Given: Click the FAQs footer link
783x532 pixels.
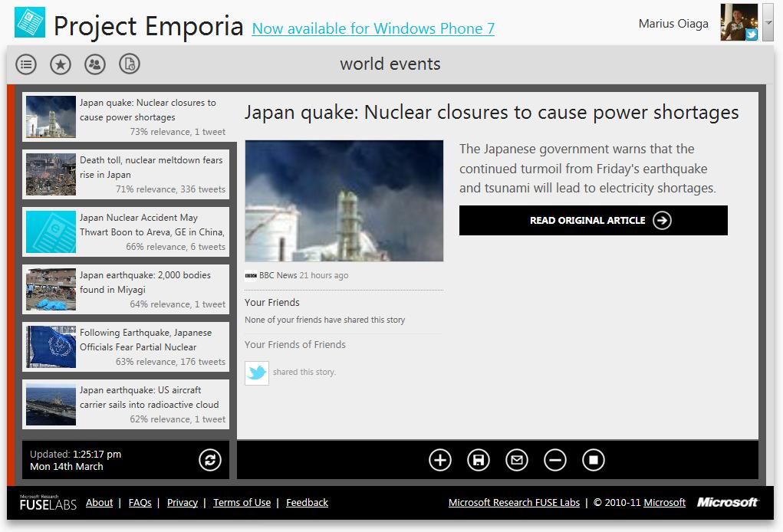Looking at the screenshot, I should (x=140, y=503).
